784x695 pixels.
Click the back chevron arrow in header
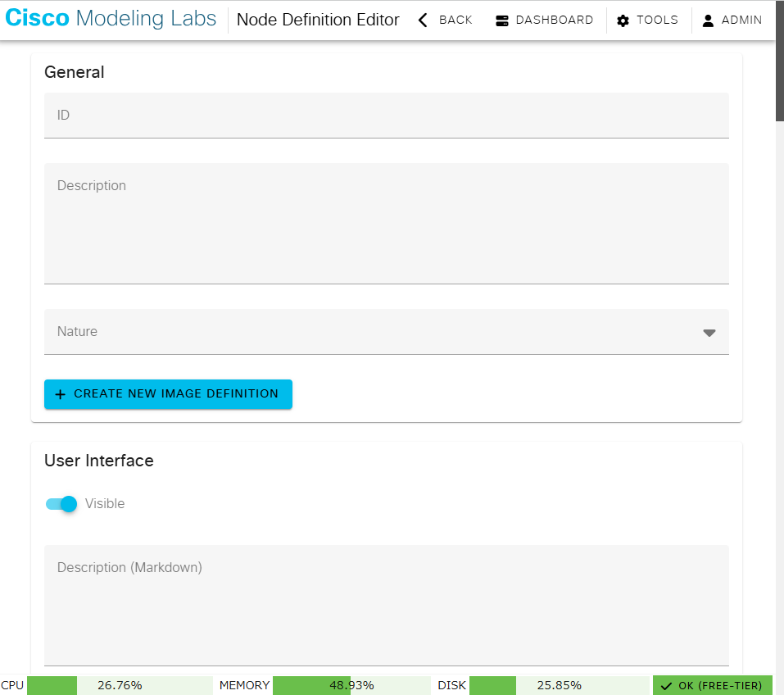423,20
